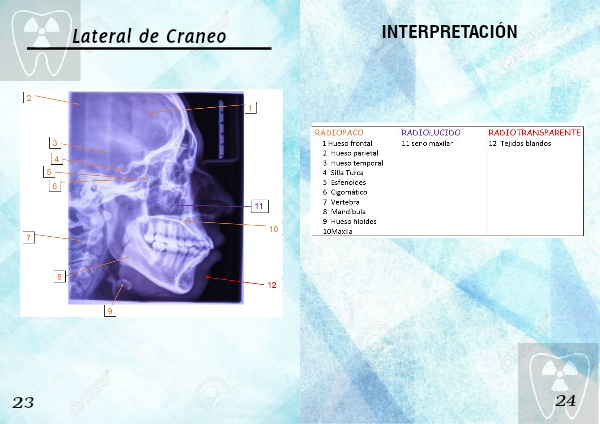The image size is (600, 424).
Task: Select the "Hueso frontal" table entry
Action: pyautogui.click(x=350, y=143)
